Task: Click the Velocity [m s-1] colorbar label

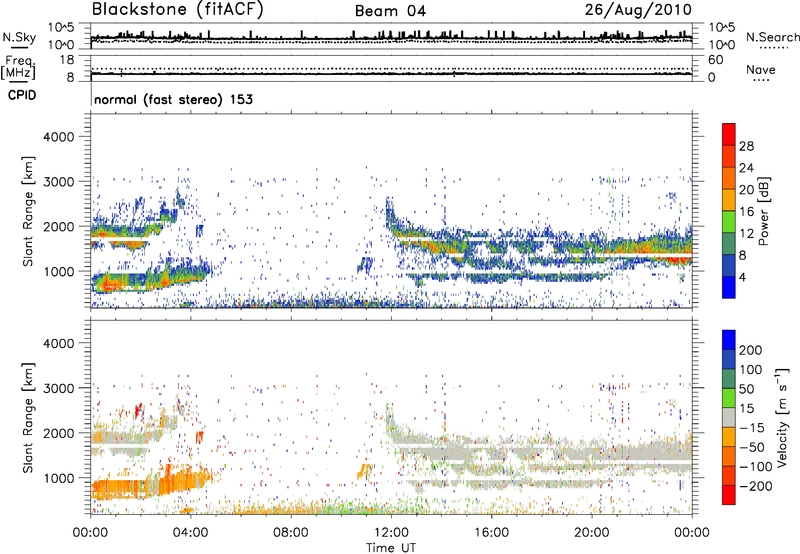Action: pos(781,417)
